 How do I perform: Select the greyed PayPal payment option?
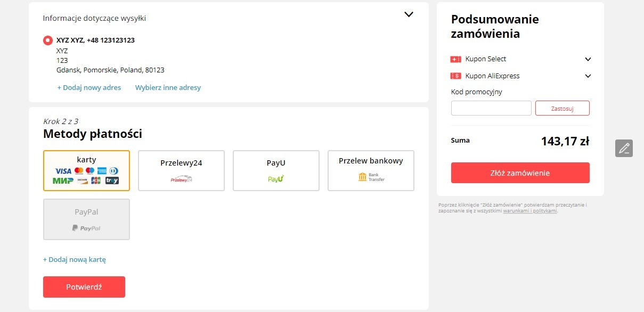[86, 219]
